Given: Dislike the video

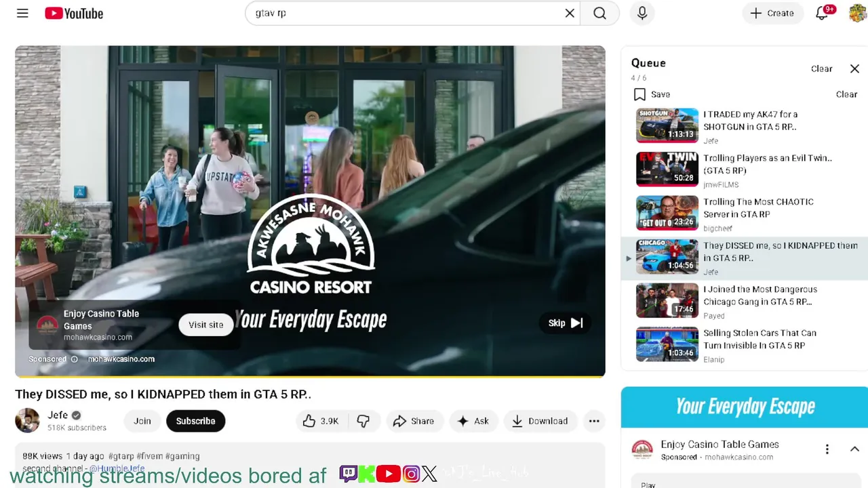Looking at the screenshot, I should coord(363,421).
